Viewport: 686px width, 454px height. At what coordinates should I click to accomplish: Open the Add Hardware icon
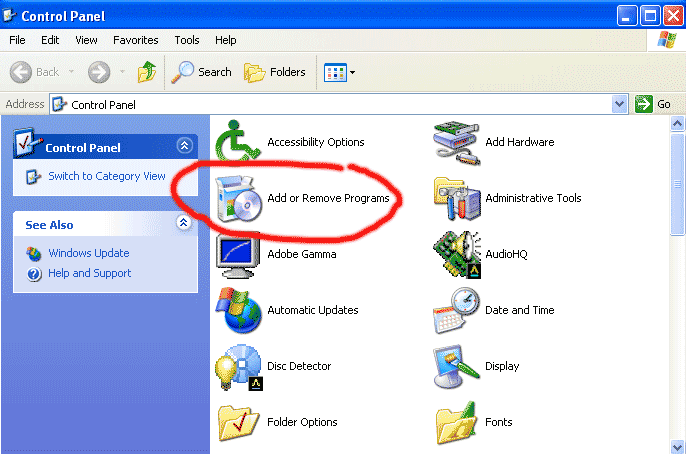(456, 143)
